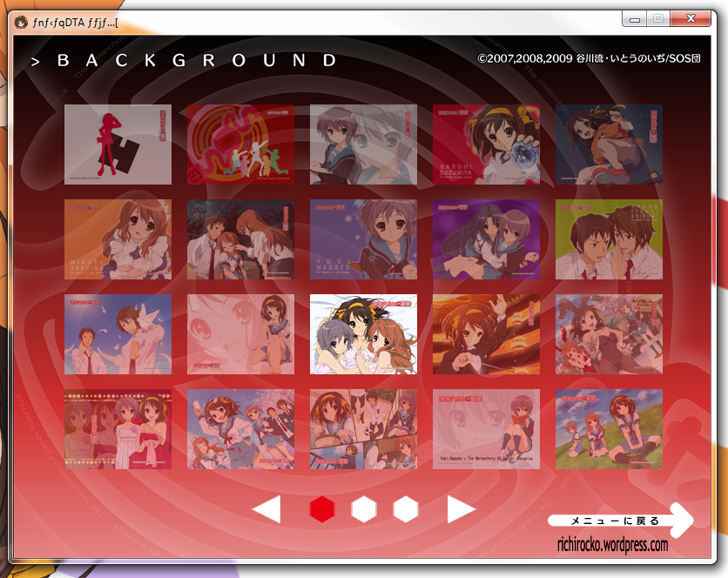Go to the previous page with left arrow
The width and height of the screenshot is (728, 578).
point(267,509)
